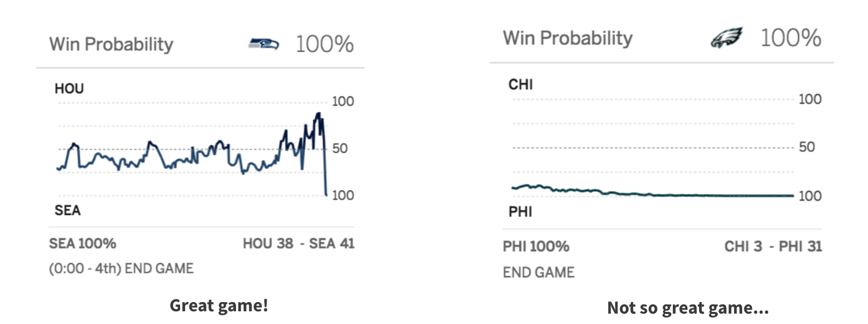
Task: Click the HOU team label
Action: point(69,89)
